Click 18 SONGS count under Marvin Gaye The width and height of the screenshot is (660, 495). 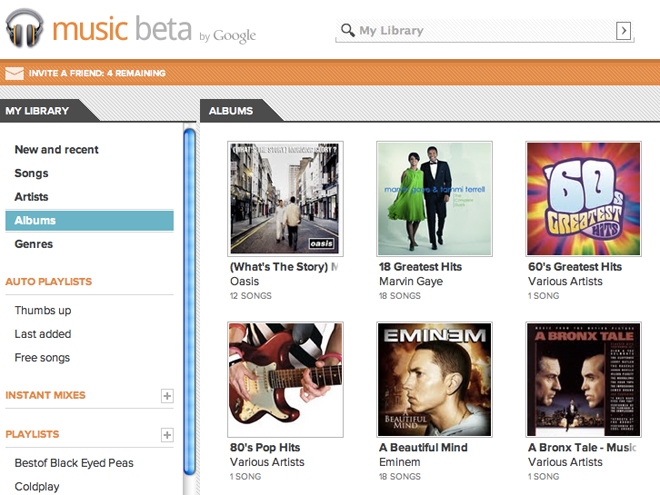coord(400,296)
